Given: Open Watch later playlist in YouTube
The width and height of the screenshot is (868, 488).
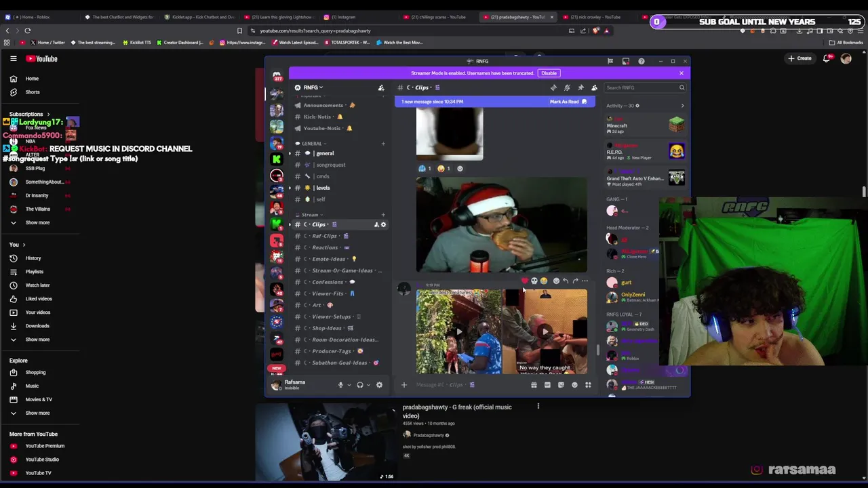Looking at the screenshot, I should pyautogui.click(x=37, y=285).
